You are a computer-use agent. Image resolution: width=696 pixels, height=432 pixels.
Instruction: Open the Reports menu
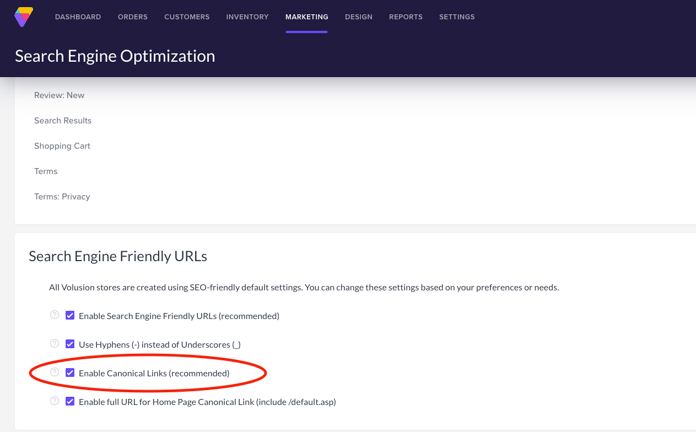[405, 17]
